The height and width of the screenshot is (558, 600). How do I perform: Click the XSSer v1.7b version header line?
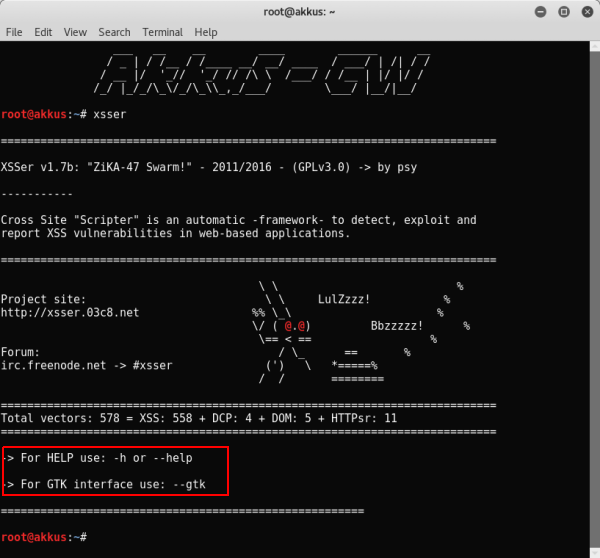coord(208,167)
